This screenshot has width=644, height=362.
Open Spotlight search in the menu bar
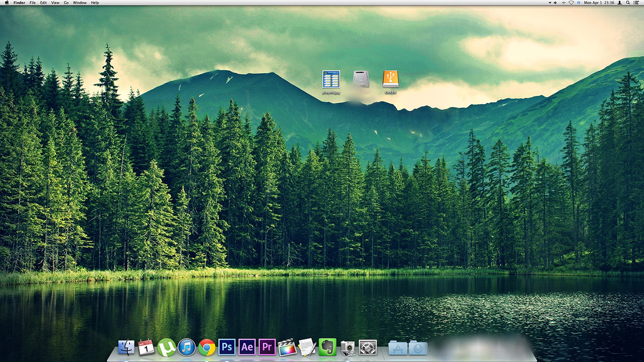pyautogui.click(x=628, y=3)
